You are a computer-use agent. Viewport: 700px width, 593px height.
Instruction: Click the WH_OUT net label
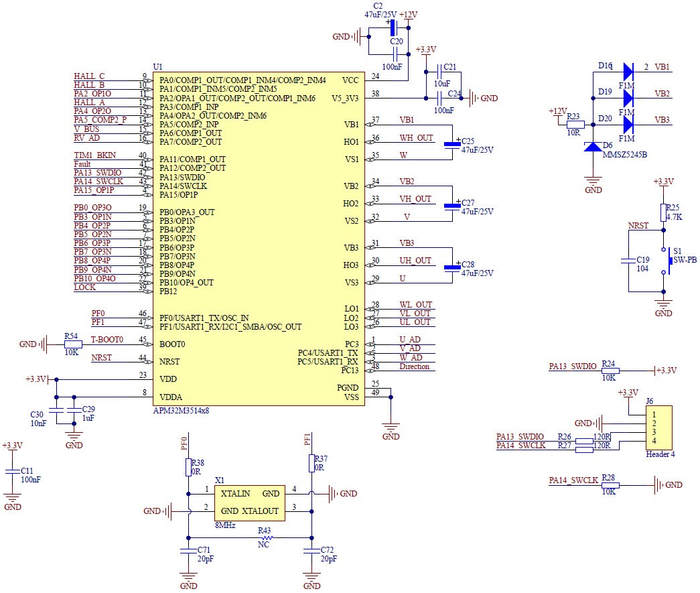tap(415, 137)
